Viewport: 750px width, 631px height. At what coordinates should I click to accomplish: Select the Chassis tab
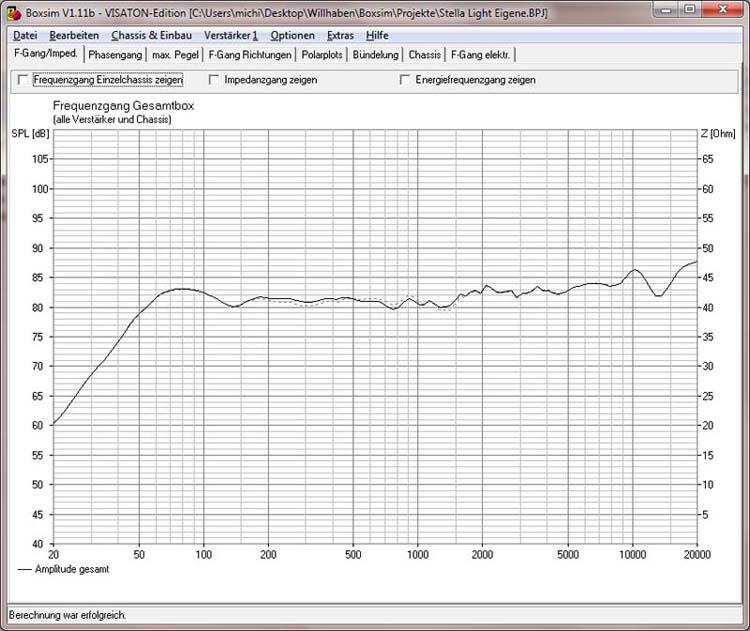click(x=424, y=55)
